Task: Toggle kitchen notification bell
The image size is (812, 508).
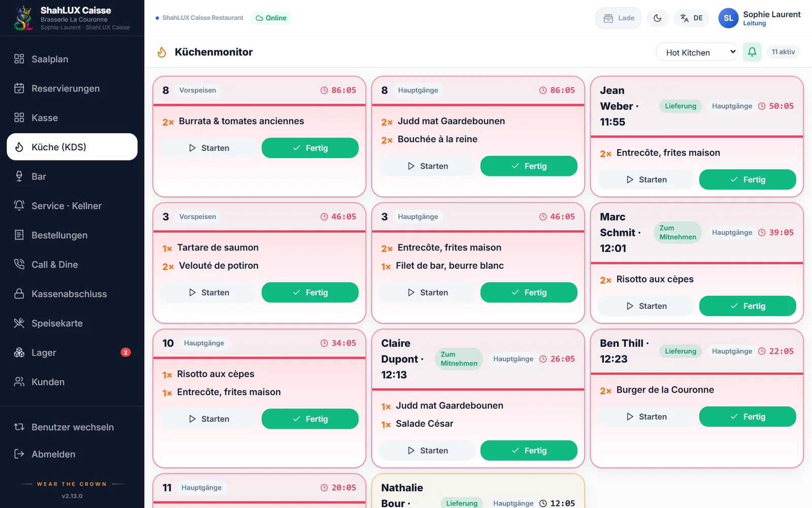Action: click(x=752, y=52)
